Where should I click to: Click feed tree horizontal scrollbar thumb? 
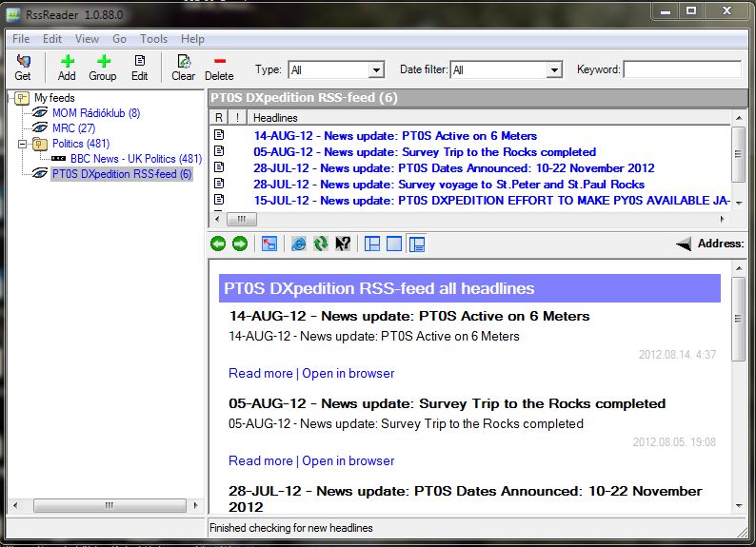(x=109, y=505)
